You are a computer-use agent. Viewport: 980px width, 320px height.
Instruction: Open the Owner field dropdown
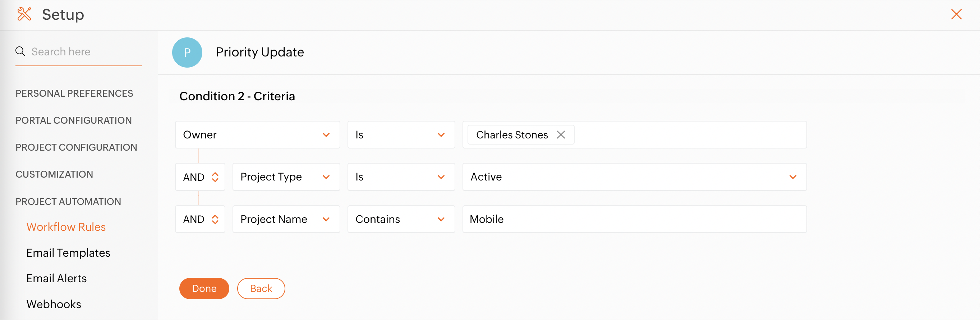coord(257,135)
